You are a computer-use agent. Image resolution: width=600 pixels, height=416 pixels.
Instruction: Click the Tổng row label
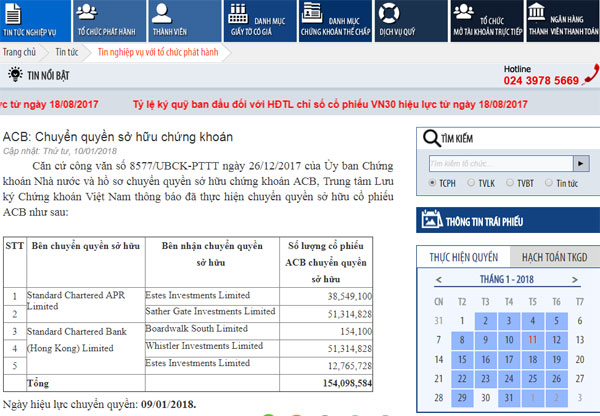click(38, 383)
